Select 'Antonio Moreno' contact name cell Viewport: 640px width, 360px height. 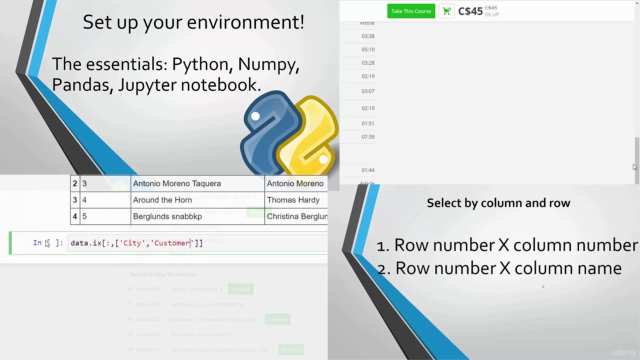[296, 183]
